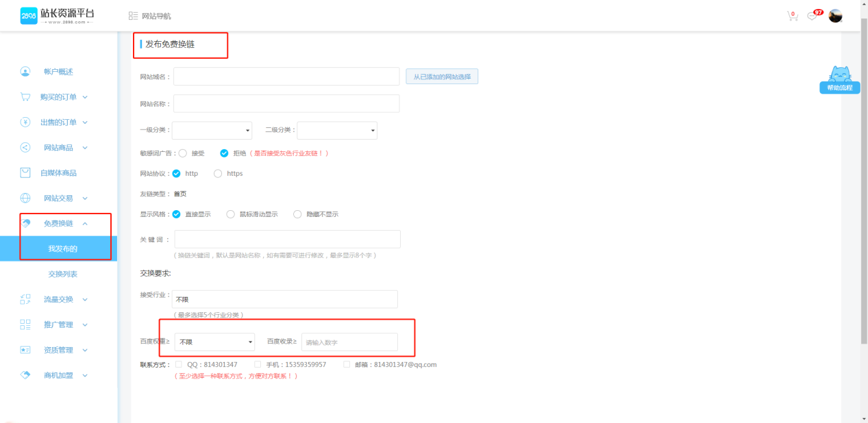Click the shopping cart icon in header
The image size is (868, 423).
(792, 16)
